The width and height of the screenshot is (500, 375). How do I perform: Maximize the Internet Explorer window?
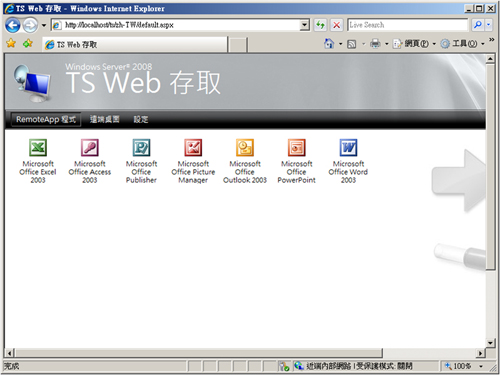click(479, 9)
